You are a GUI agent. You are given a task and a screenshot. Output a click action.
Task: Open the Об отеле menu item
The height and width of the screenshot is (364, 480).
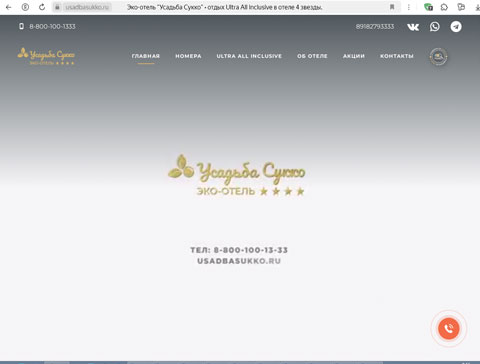[x=312, y=56]
